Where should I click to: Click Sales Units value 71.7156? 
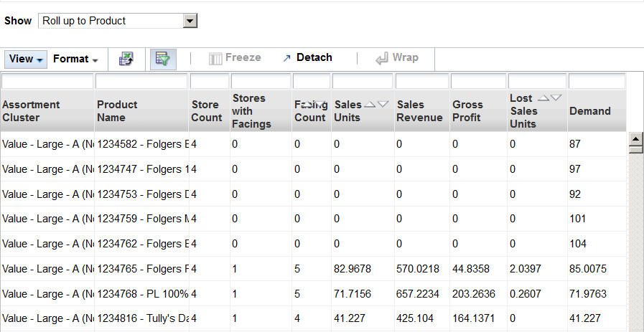pos(353,294)
